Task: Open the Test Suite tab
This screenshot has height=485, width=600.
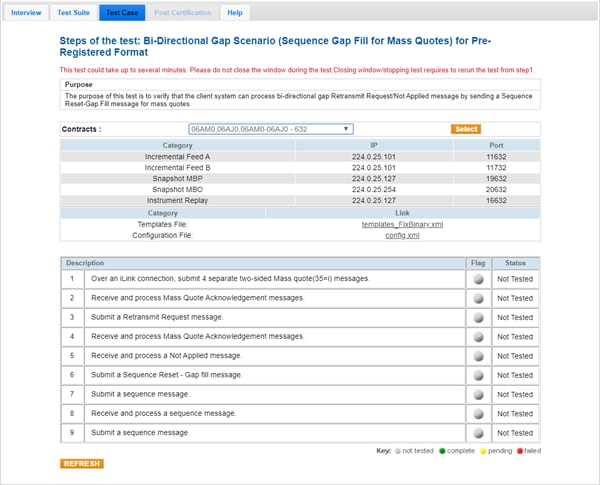Action: click(73, 13)
